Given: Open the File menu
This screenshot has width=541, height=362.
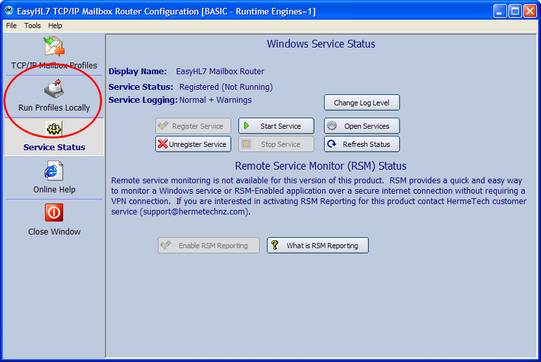Looking at the screenshot, I should (x=11, y=26).
